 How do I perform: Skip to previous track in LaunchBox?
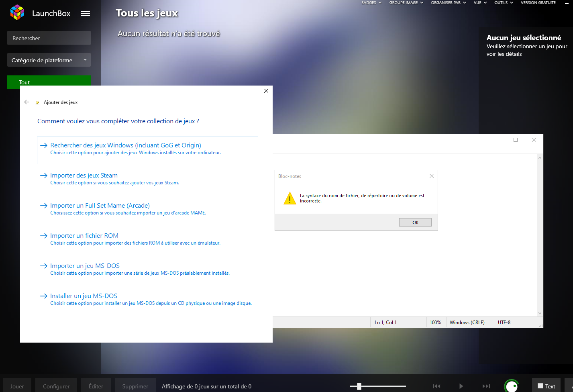(x=436, y=386)
